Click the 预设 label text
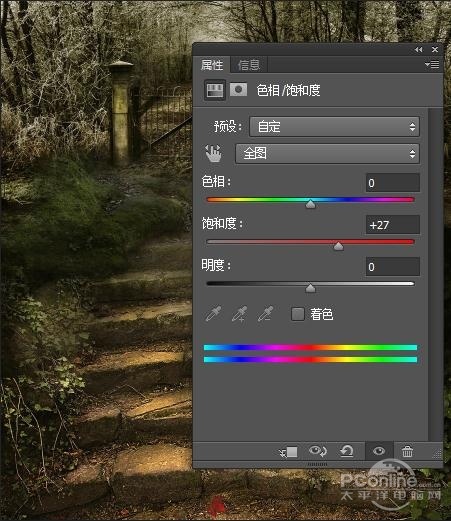 [228, 127]
